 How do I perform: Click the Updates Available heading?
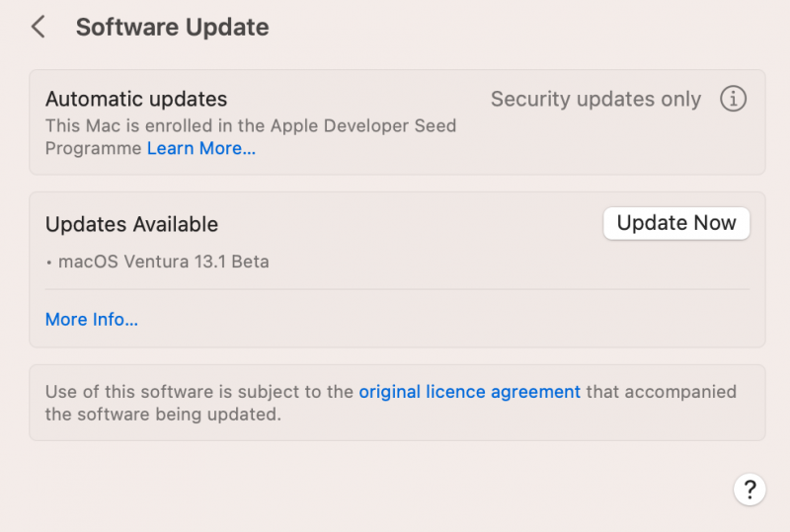coord(131,225)
